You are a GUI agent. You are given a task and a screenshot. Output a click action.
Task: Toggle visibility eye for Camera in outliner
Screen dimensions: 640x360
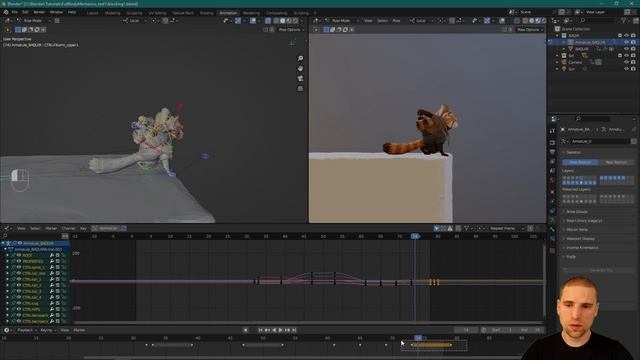[x=627, y=62]
